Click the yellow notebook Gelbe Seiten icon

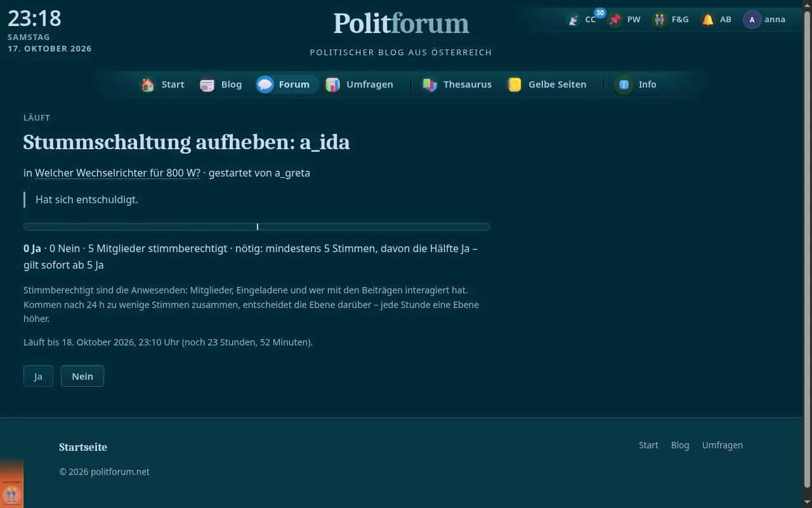(x=514, y=84)
